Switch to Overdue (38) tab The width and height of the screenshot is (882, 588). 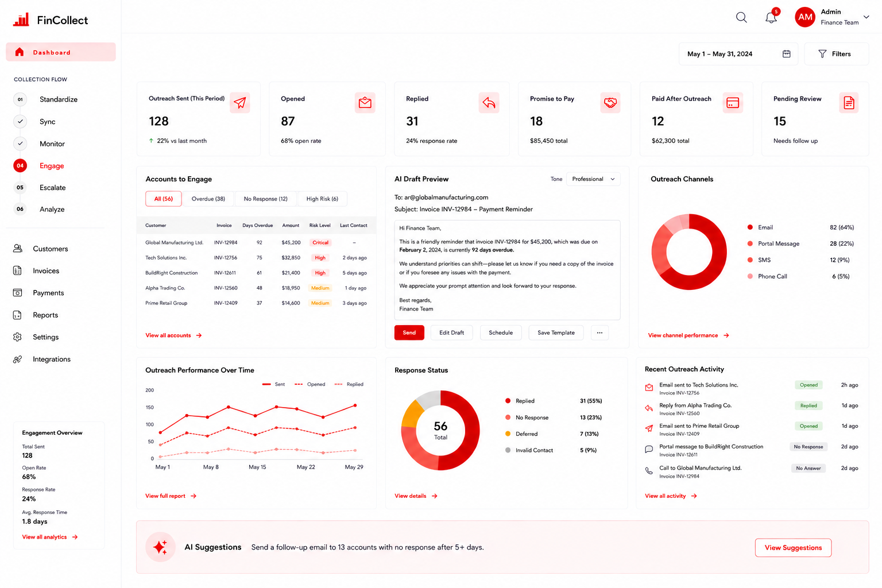click(x=208, y=199)
